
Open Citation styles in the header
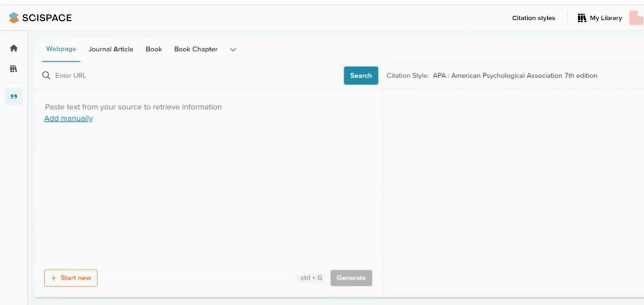[533, 18]
